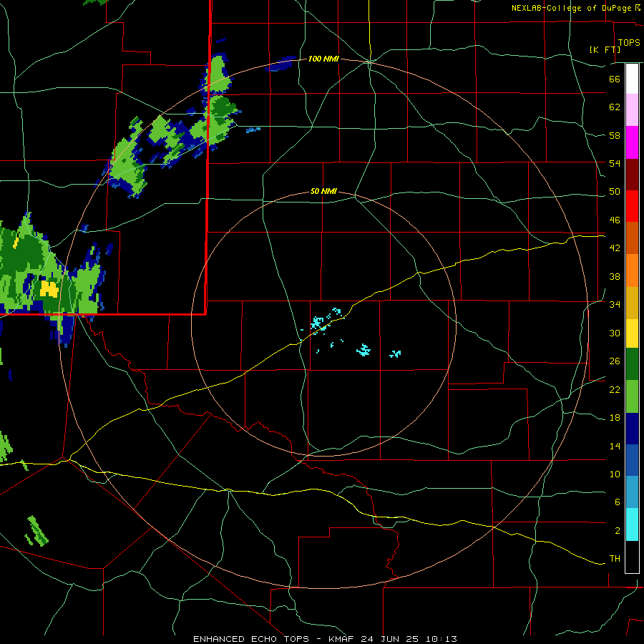Click the 'KMAF' station identifier

point(343,639)
